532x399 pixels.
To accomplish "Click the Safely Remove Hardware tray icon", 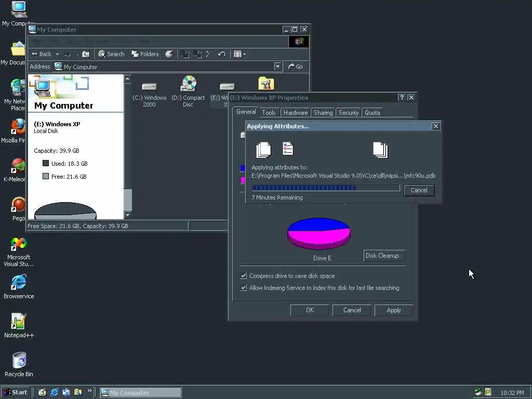I will pos(478,392).
